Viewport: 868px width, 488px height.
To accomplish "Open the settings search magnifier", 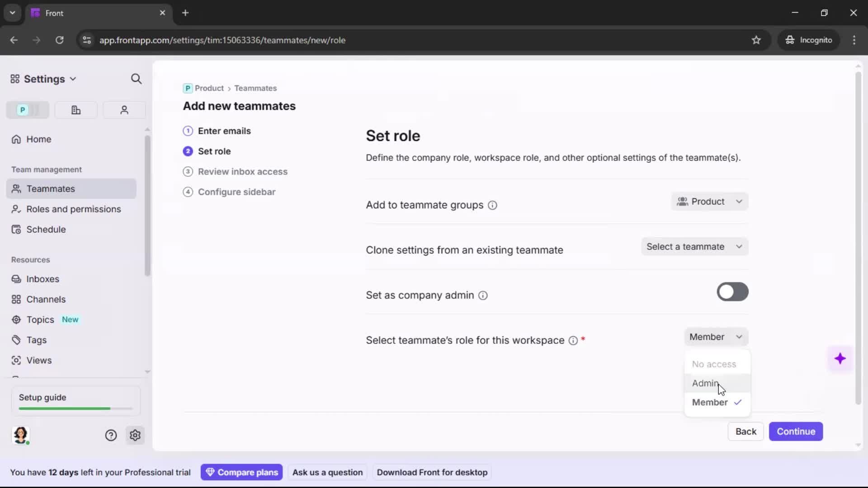I will (x=136, y=79).
